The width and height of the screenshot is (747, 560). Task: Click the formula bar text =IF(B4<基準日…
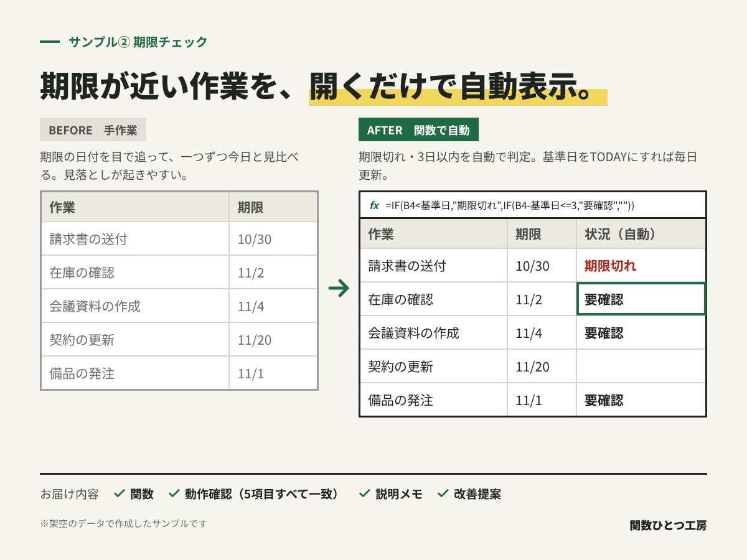pos(510,205)
